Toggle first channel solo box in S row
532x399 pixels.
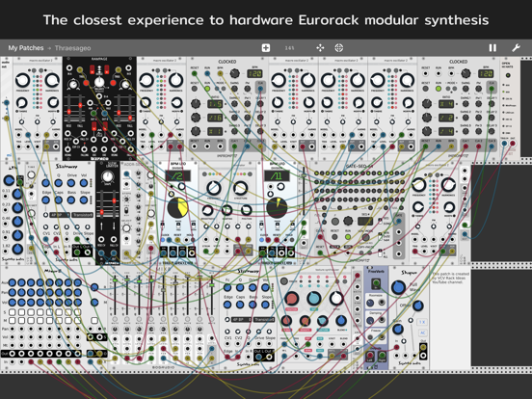pos(13,312)
